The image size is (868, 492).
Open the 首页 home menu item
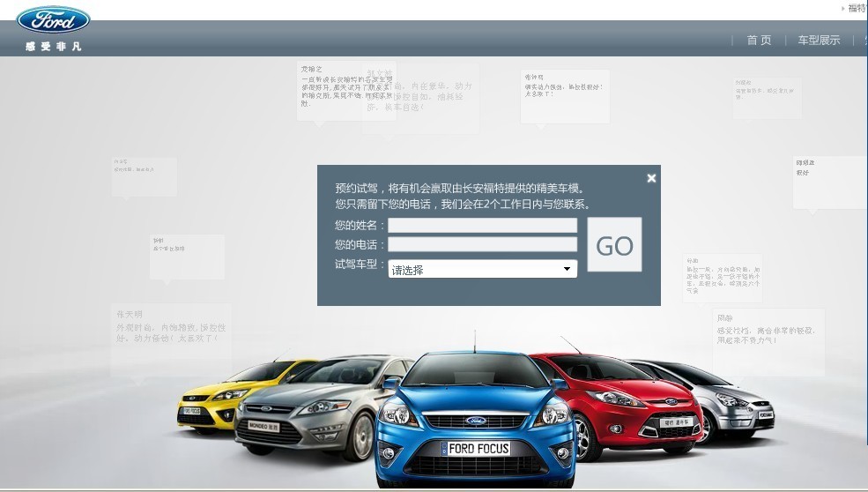[759, 40]
